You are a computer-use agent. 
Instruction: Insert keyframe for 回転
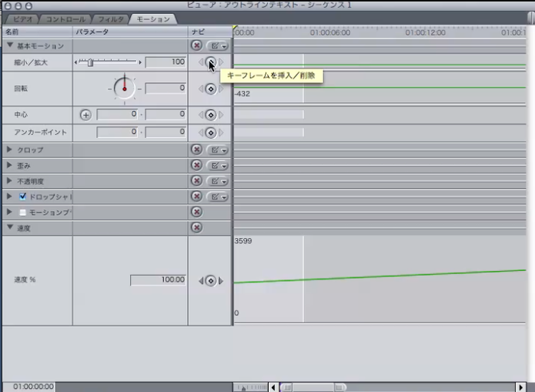(211, 89)
